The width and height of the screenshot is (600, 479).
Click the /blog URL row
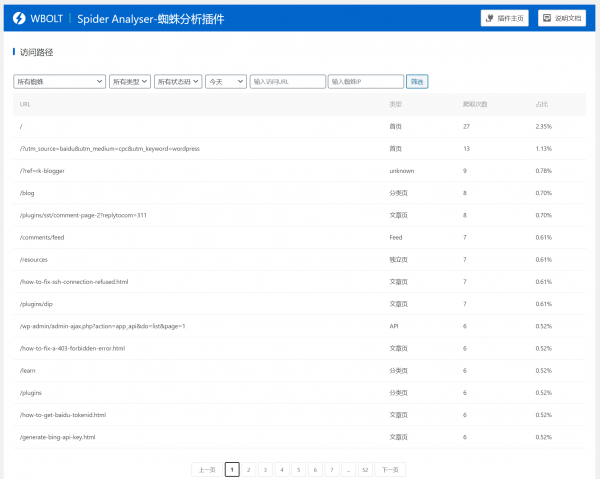(x=299, y=193)
